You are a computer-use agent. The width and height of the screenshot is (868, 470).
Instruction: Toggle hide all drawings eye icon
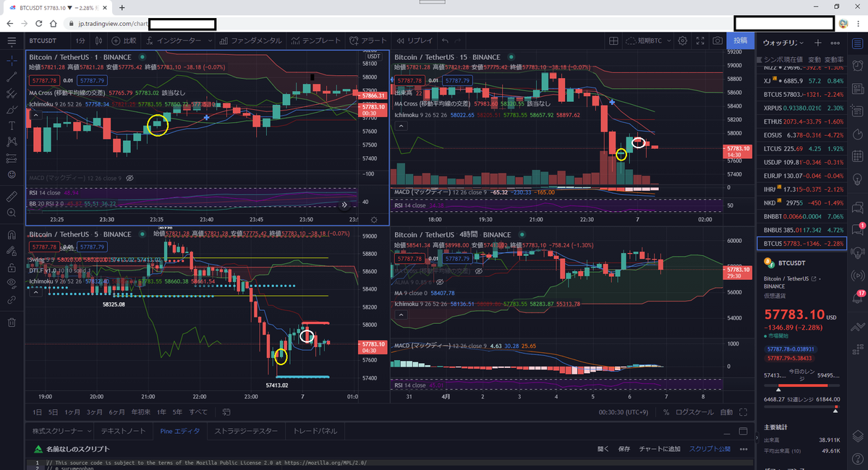12,283
